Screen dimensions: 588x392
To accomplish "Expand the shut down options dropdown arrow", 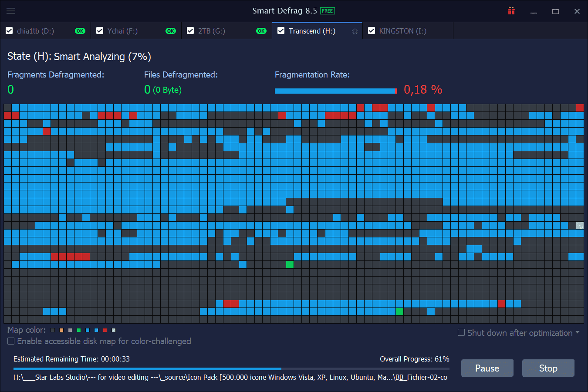I will (x=578, y=332).
